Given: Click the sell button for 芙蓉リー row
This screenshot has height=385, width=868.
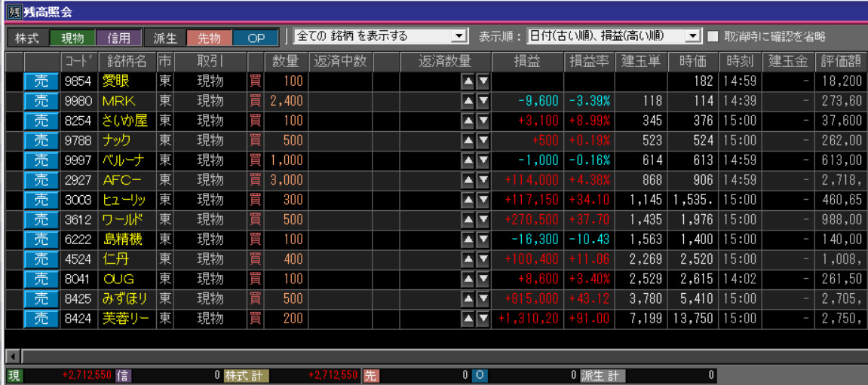Looking at the screenshot, I should click(x=42, y=319).
